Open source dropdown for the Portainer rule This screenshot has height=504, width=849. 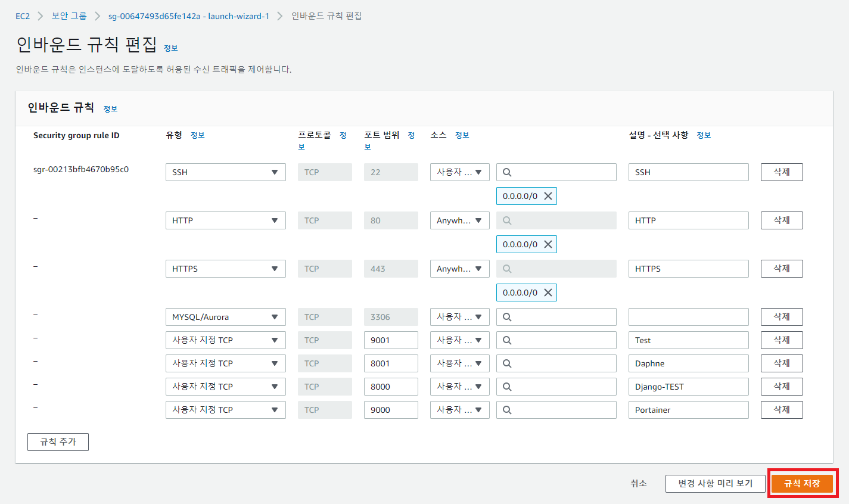click(x=460, y=410)
